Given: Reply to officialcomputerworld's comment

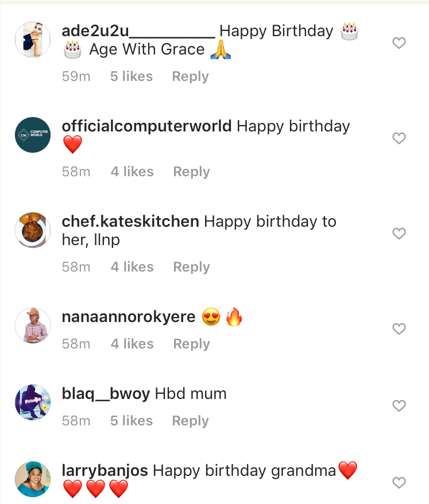Looking at the screenshot, I should coord(191,172).
